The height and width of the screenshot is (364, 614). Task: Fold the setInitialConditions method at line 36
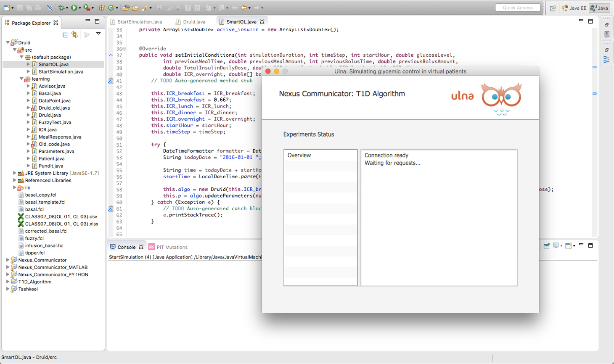pyautogui.click(x=124, y=49)
